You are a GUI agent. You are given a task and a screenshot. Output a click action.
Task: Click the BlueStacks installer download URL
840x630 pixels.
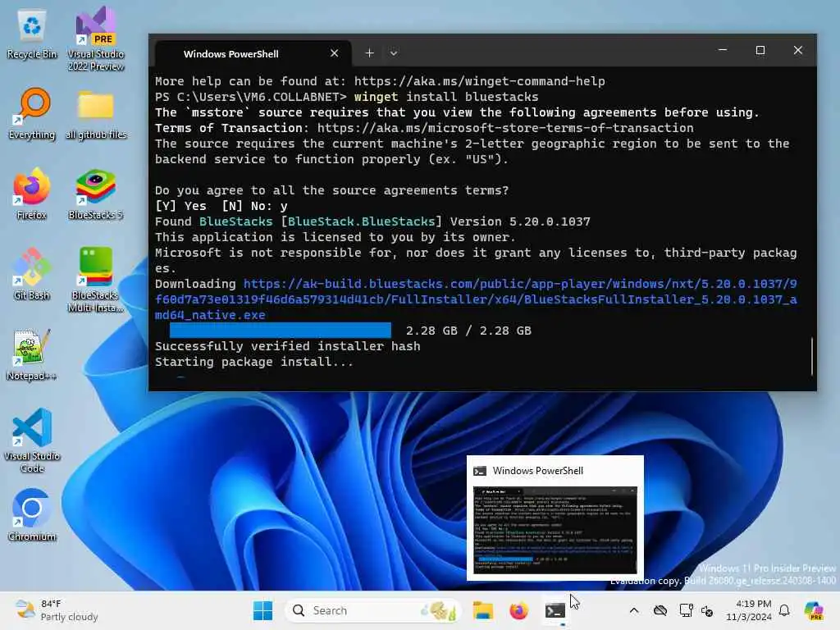[x=476, y=299]
